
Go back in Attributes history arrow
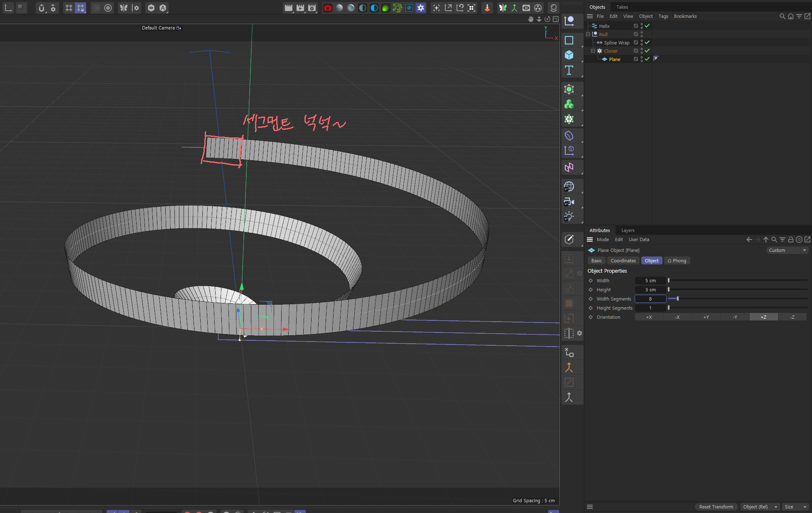pyautogui.click(x=749, y=239)
